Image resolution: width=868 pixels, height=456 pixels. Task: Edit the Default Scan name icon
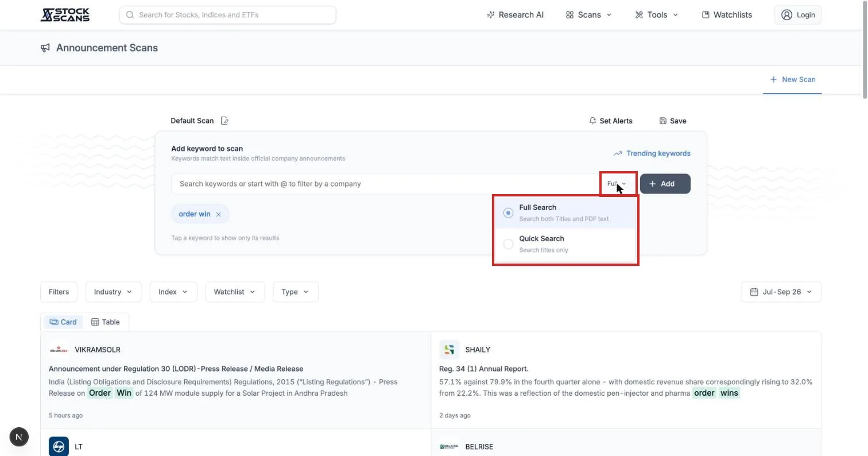tap(224, 121)
